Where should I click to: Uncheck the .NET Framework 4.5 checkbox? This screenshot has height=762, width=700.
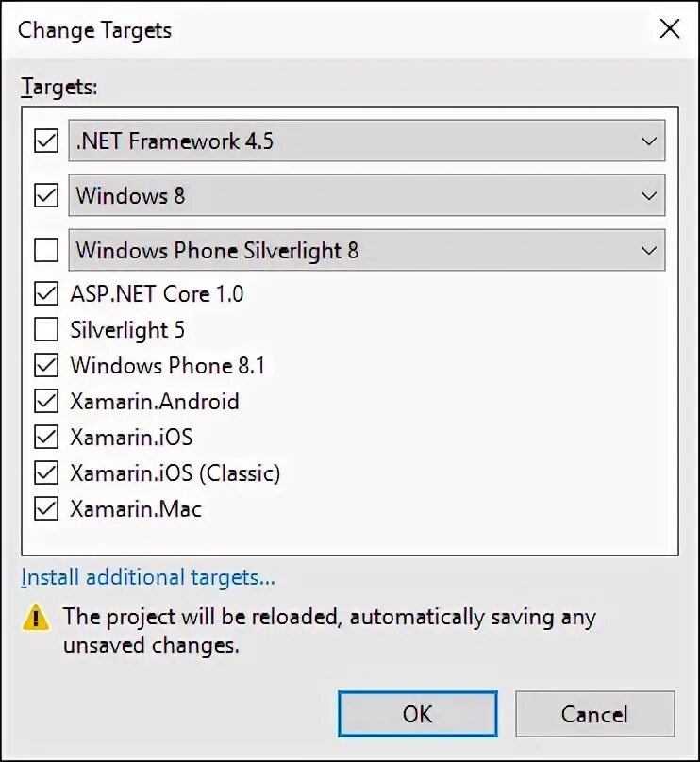pyautogui.click(x=45, y=141)
